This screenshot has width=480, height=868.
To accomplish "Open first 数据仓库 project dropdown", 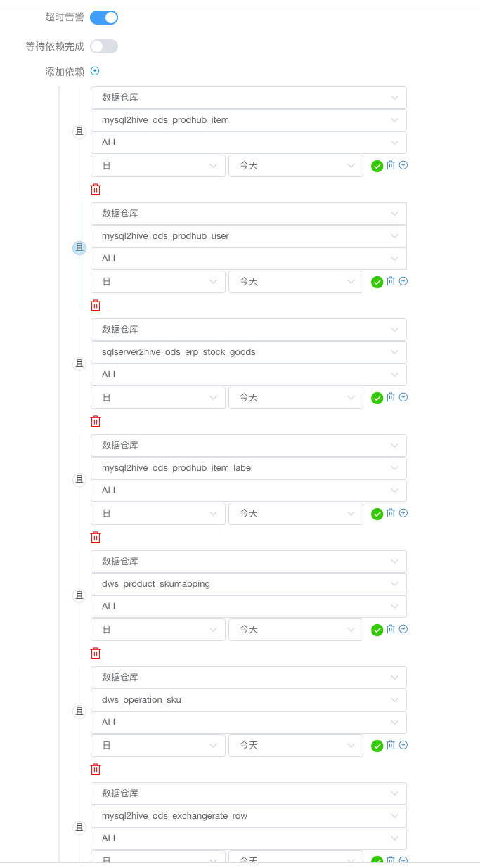I will click(249, 98).
